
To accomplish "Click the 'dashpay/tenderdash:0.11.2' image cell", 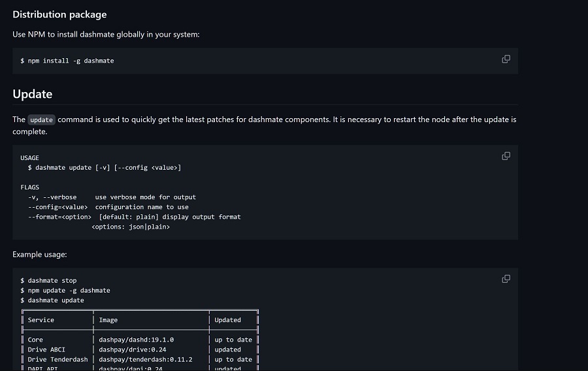I will click(x=146, y=359).
